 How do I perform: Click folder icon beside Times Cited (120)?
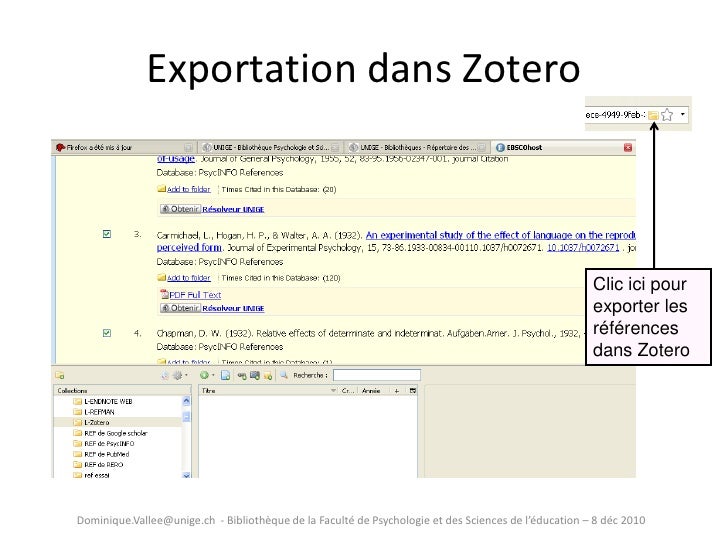pos(162,277)
